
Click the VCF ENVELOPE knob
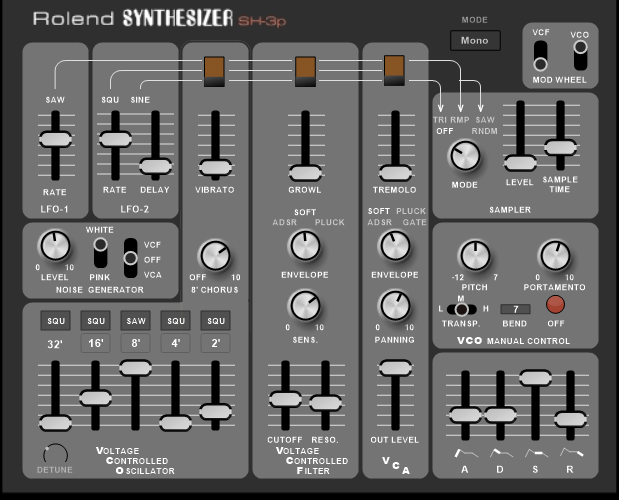tap(305, 246)
